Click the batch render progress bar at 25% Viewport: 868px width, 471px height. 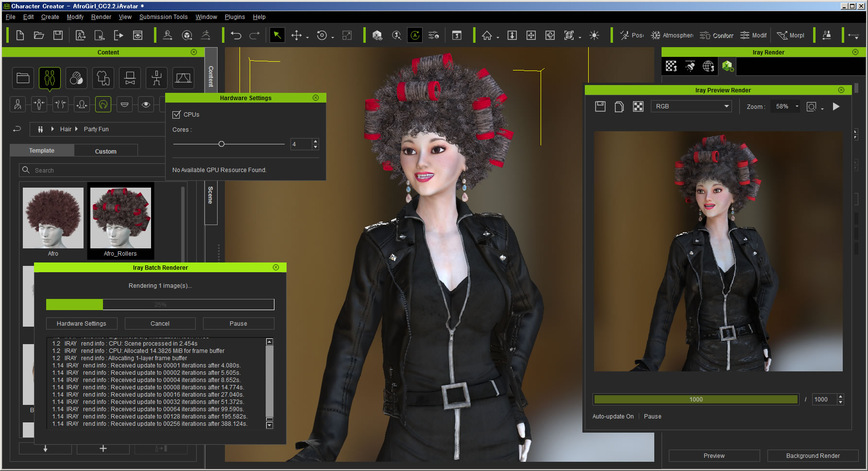pos(160,305)
